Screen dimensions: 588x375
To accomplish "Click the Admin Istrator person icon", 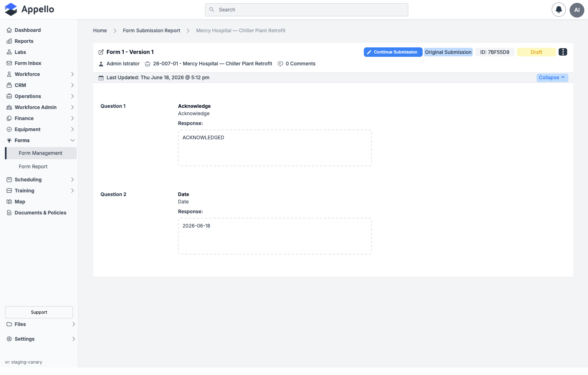I will click(101, 64).
